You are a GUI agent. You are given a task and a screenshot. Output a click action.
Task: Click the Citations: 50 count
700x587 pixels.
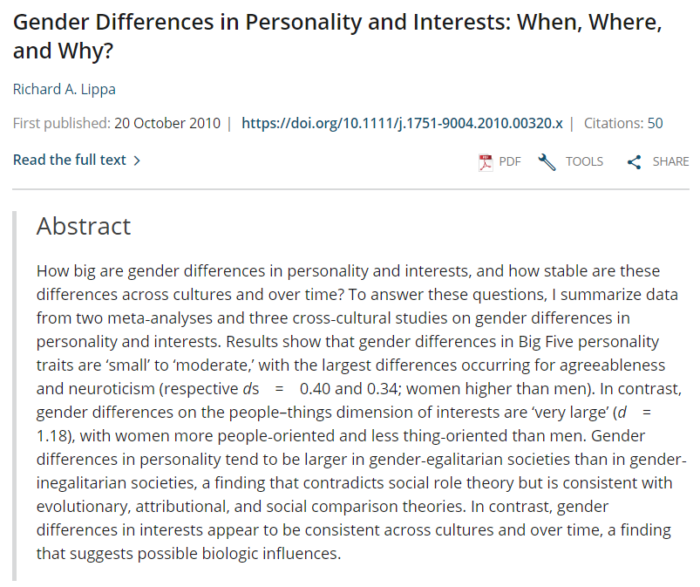click(x=623, y=123)
